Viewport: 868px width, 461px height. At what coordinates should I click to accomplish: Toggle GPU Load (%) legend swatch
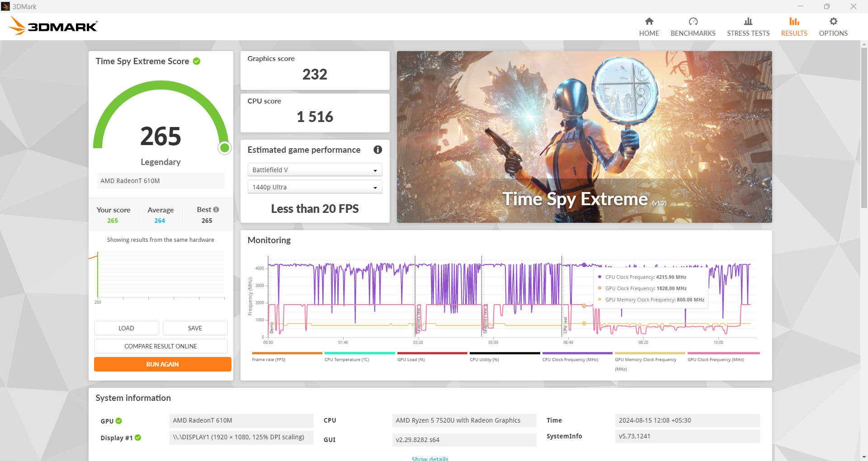[432, 353]
